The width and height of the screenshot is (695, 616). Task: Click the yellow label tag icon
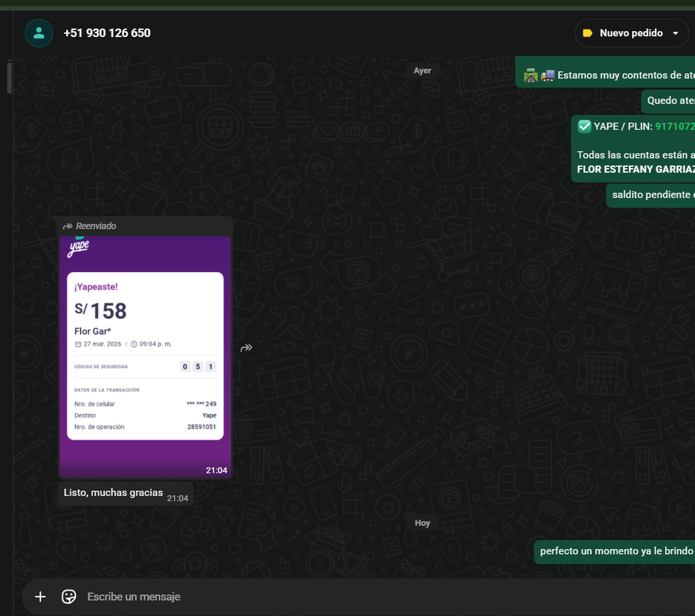[x=588, y=33]
